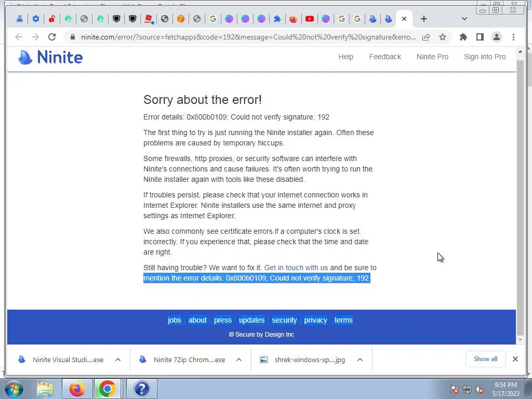The image size is (532, 399).
Task: Open the security footer link
Action: [x=284, y=320]
